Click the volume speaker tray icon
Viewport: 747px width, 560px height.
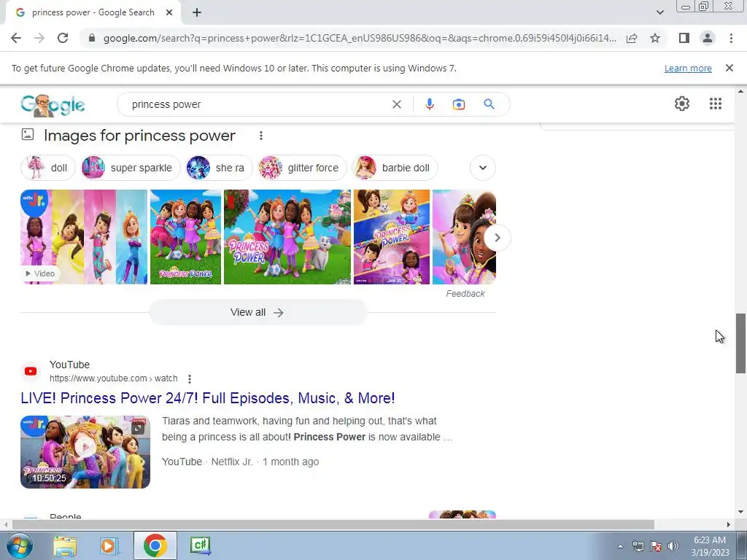point(673,546)
